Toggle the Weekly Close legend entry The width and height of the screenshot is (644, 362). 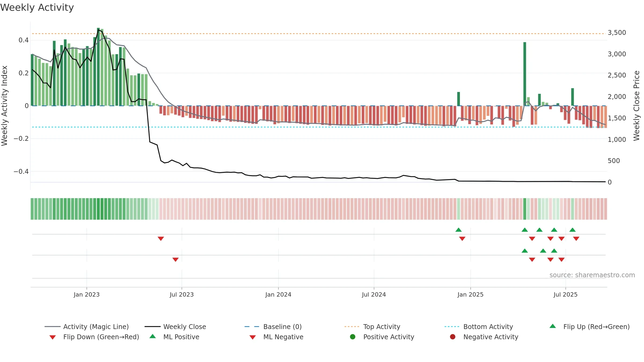pos(175,327)
